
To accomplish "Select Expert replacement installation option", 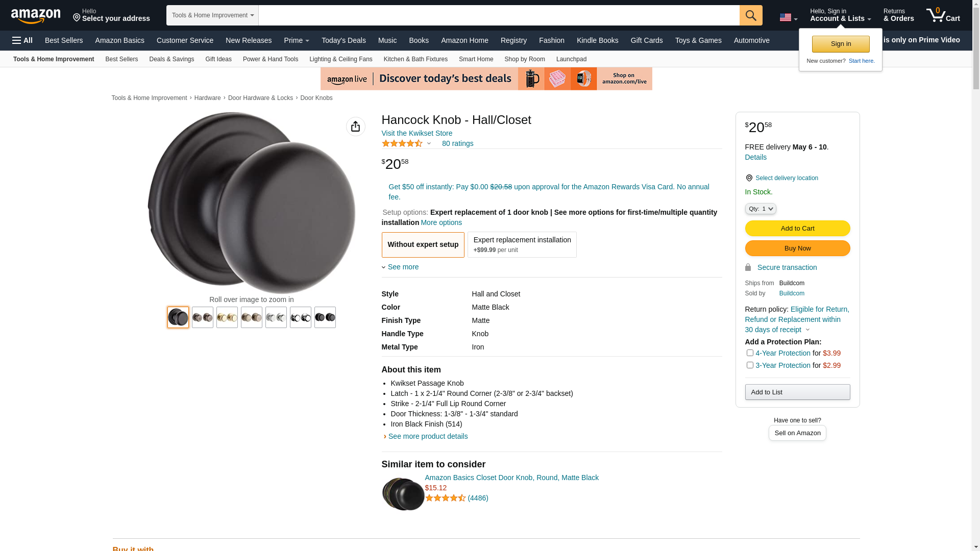I will [522, 244].
